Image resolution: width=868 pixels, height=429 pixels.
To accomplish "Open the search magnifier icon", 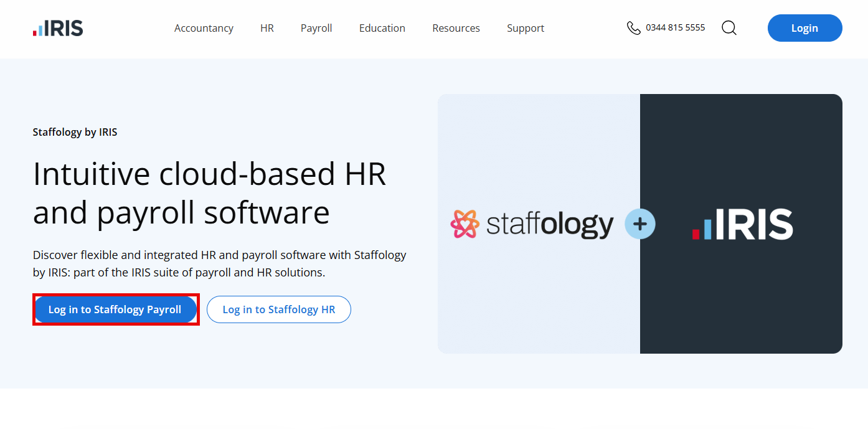I will [x=729, y=28].
